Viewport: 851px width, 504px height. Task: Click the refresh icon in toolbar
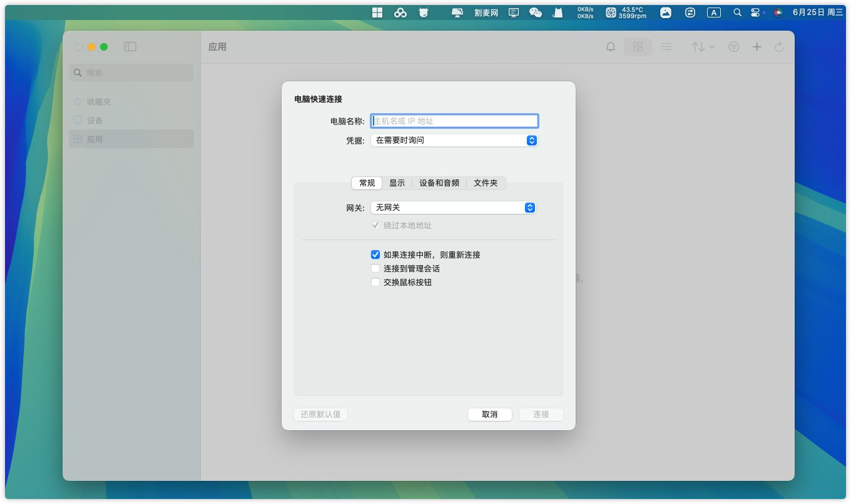click(779, 47)
